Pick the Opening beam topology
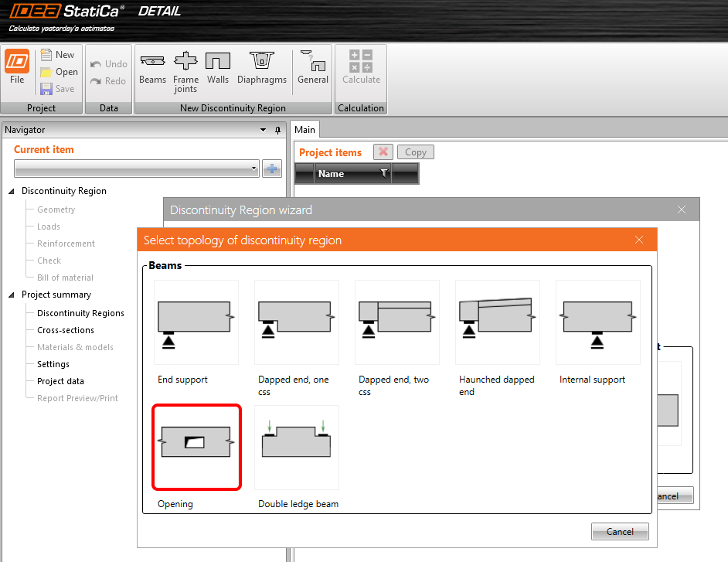Screen dimensions: 728x562 tap(196, 447)
